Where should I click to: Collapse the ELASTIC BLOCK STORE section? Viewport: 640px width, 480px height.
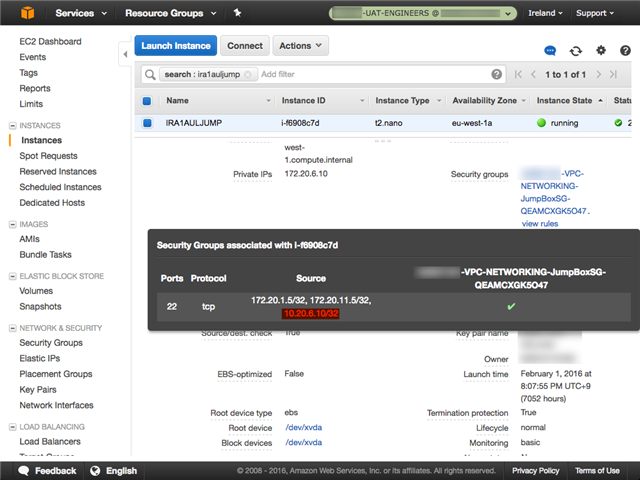tap(12, 276)
